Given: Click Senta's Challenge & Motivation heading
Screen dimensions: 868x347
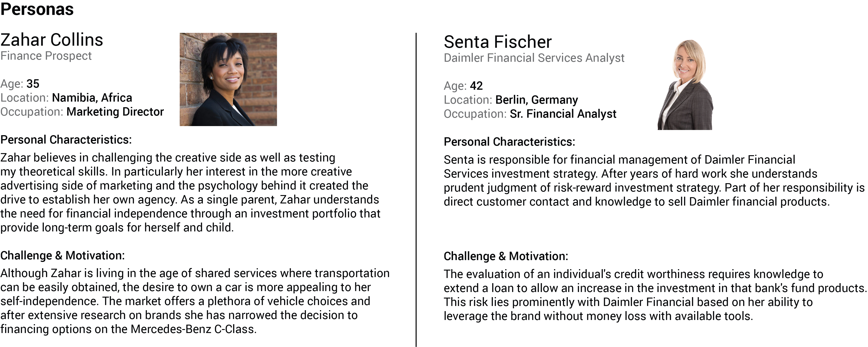Looking at the screenshot, I should pos(506,256).
